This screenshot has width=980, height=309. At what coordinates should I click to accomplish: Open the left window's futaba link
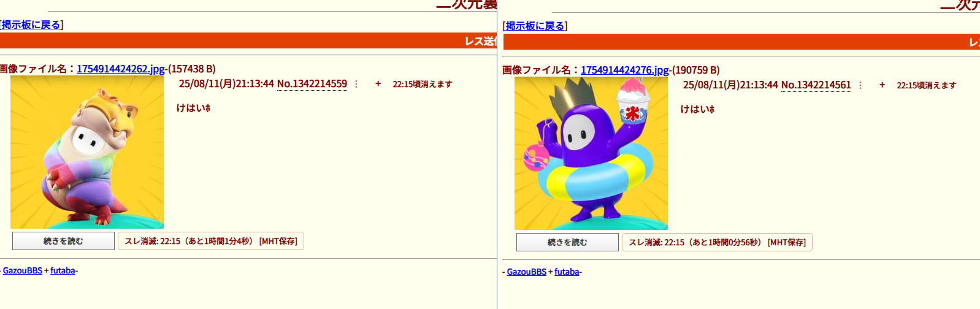pyautogui.click(x=63, y=270)
